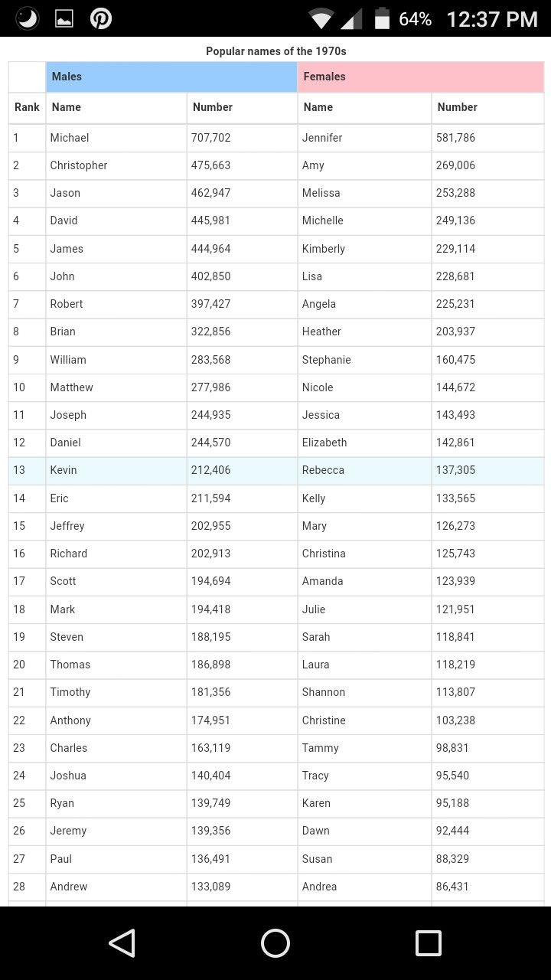The image size is (551, 980).
Task: Click the Rank column header
Action: (x=27, y=107)
